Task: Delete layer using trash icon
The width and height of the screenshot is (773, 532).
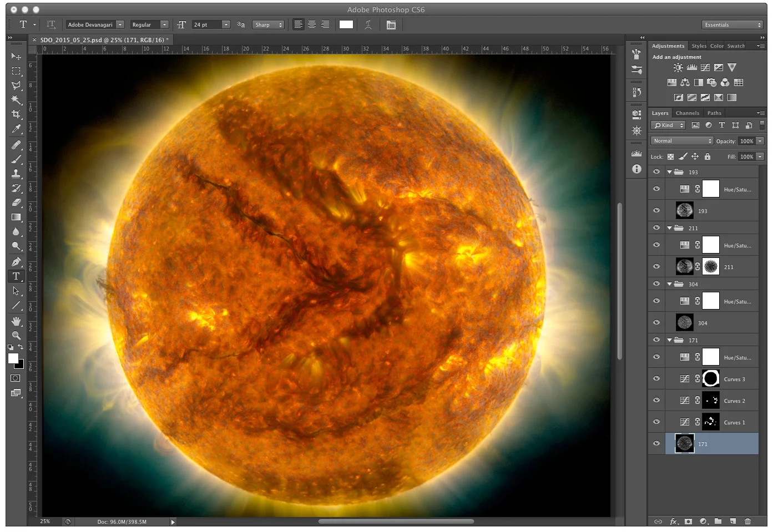Action: [747, 521]
